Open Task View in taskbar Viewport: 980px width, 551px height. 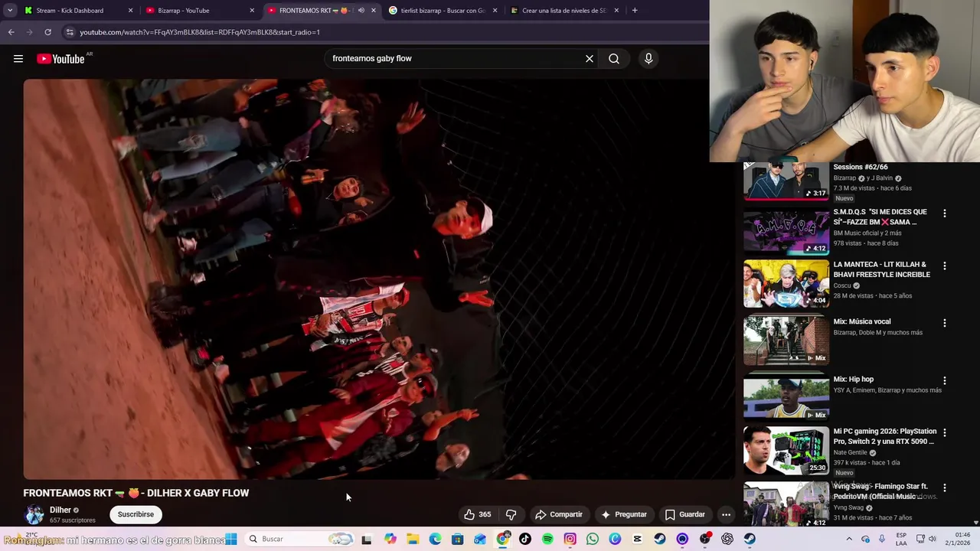367,539
